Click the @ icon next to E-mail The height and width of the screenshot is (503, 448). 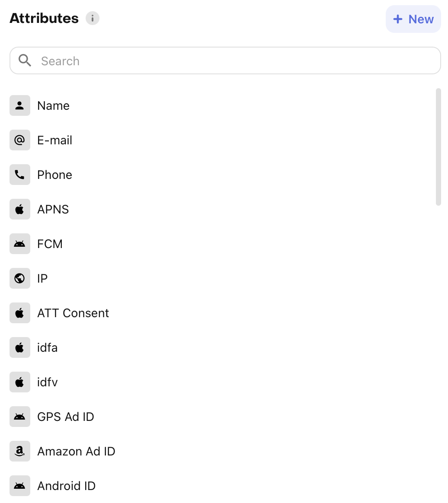19,140
